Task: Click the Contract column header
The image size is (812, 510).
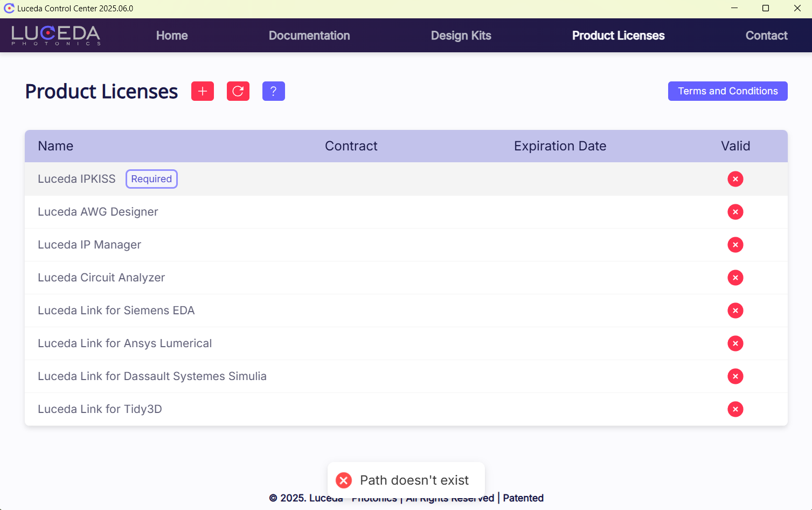Action: (x=351, y=146)
